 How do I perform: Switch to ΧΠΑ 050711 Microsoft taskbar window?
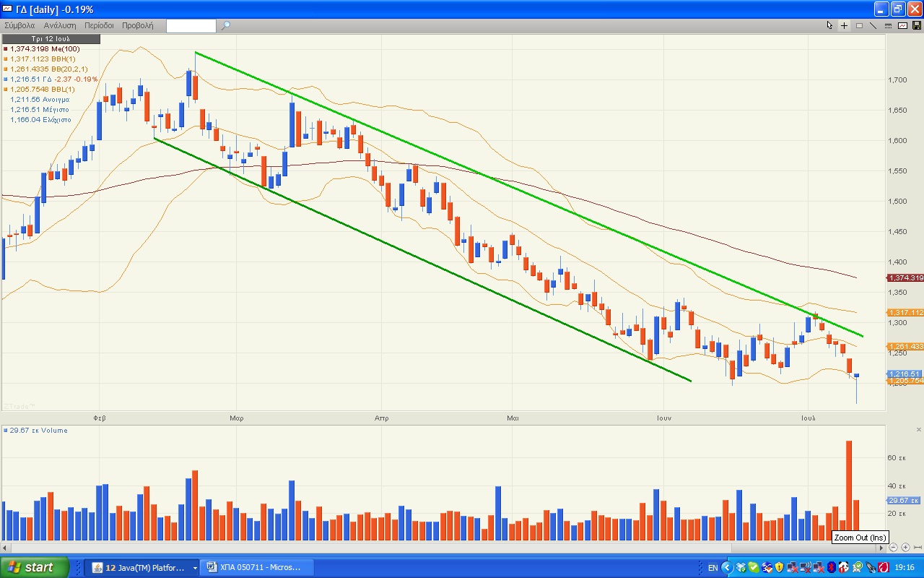tap(259, 567)
